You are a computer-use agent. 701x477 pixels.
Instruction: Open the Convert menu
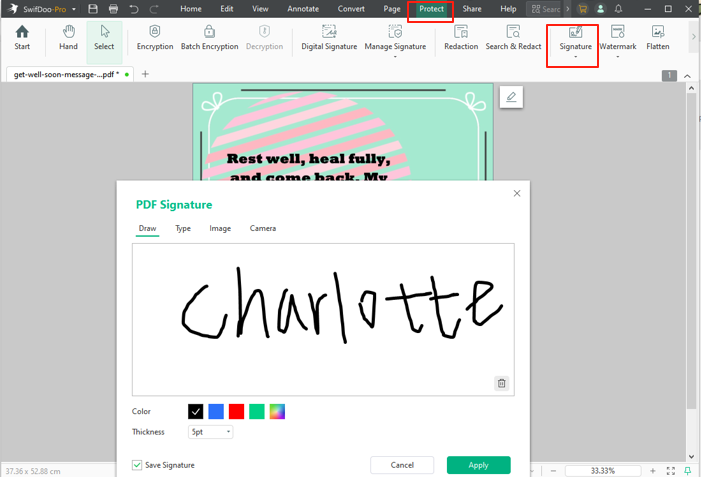click(x=351, y=8)
